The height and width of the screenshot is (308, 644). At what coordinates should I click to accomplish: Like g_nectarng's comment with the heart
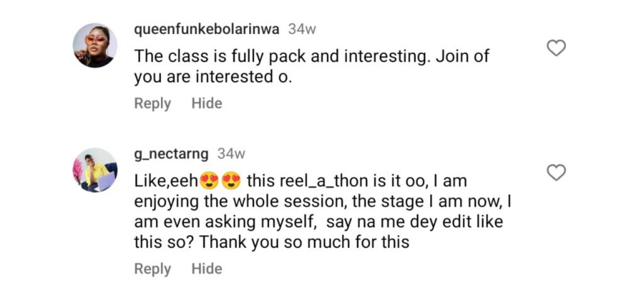pyautogui.click(x=557, y=172)
